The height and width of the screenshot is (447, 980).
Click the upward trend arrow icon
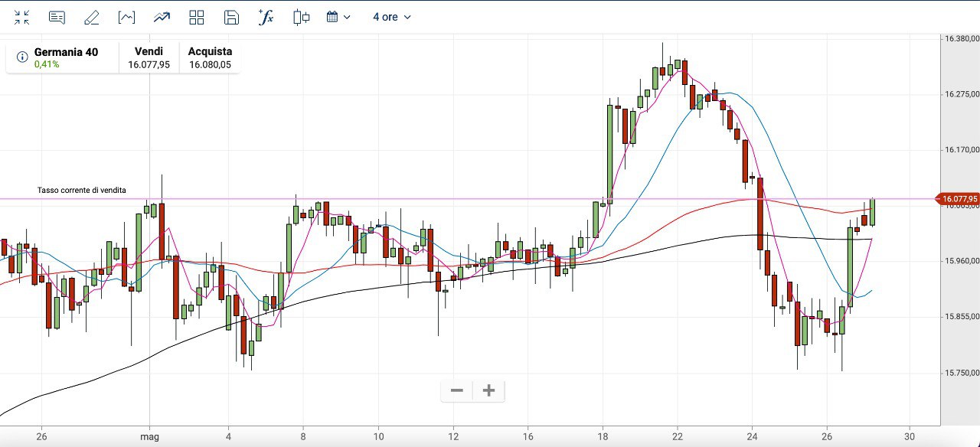(162, 17)
